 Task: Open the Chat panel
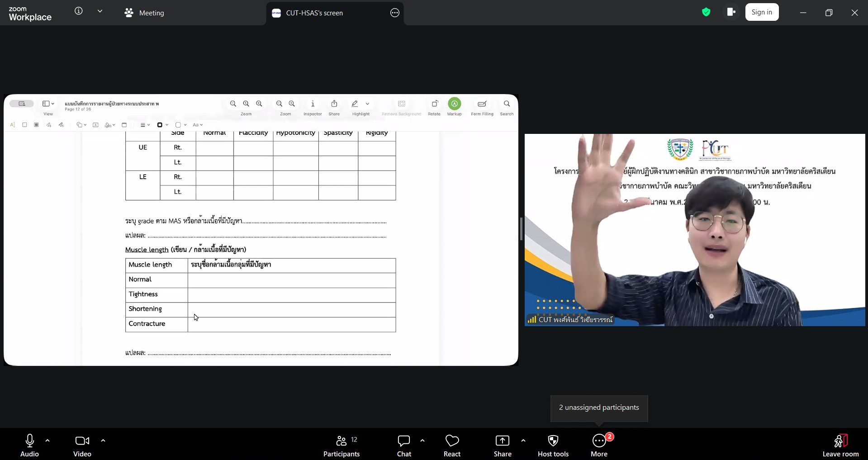403,446
